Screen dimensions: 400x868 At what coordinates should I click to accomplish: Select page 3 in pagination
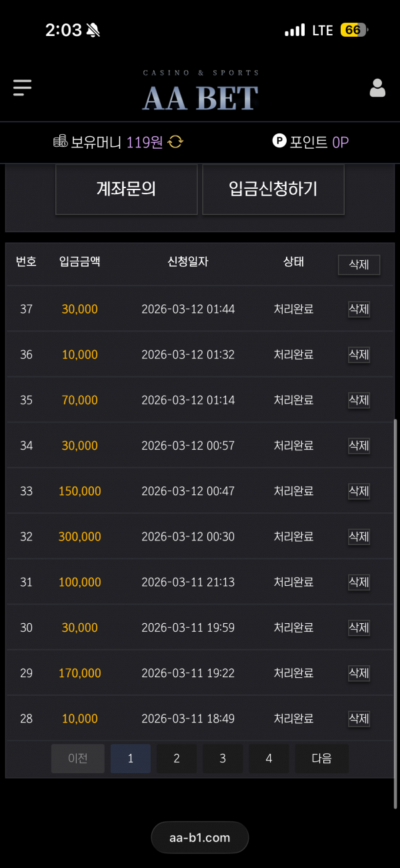223,759
